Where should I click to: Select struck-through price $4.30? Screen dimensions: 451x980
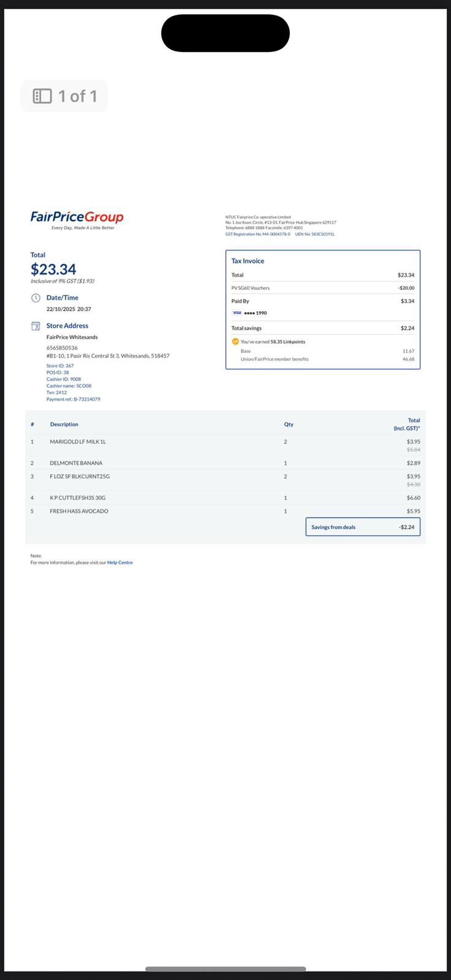[414, 484]
